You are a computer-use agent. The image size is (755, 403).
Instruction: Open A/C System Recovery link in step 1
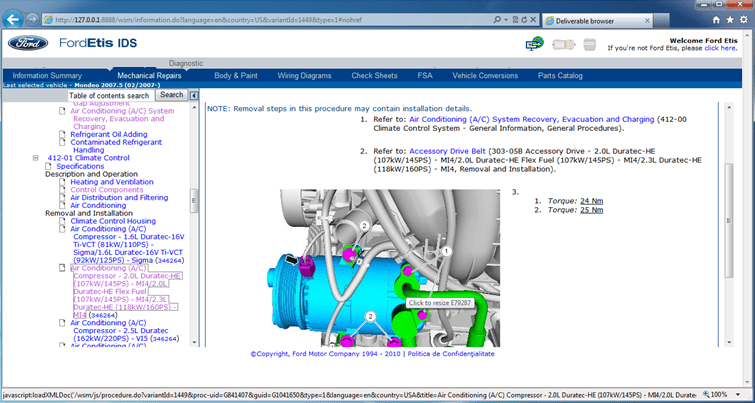pyautogui.click(x=532, y=119)
